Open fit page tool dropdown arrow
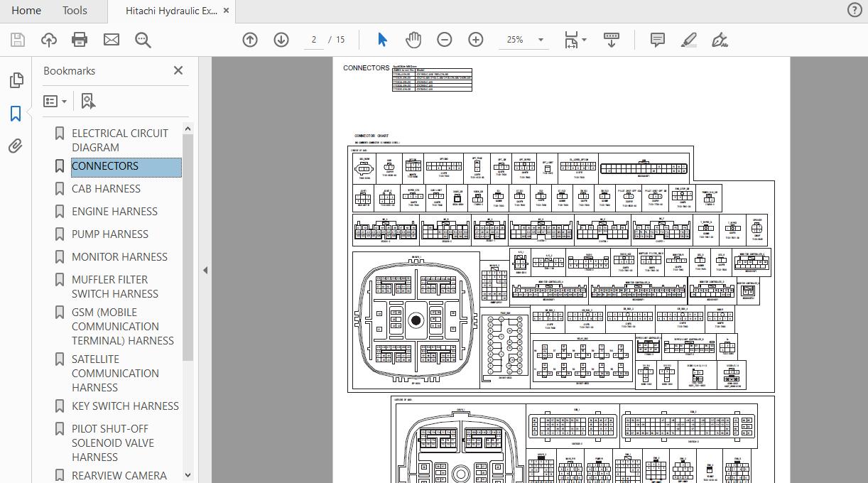The image size is (868, 483). click(585, 40)
